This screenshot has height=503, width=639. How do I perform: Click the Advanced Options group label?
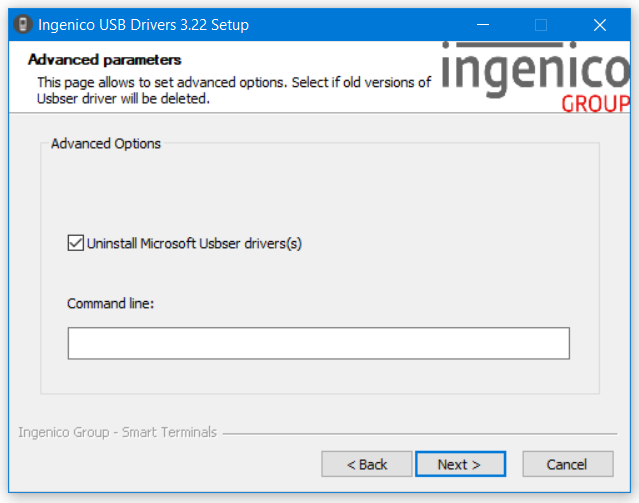click(106, 144)
